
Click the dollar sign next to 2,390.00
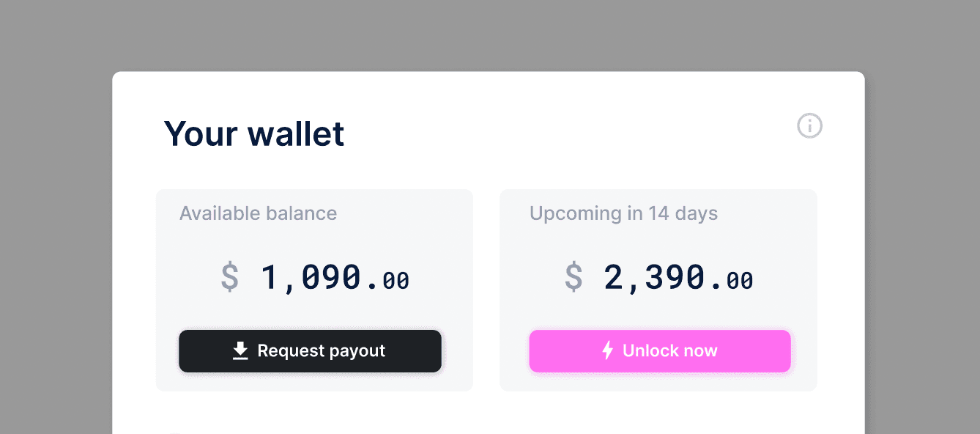(573, 278)
